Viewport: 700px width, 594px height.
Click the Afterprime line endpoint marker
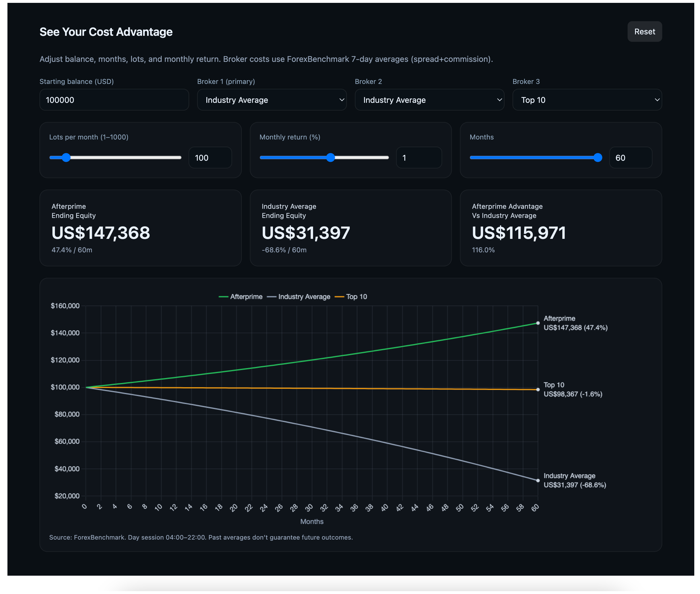click(537, 323)
